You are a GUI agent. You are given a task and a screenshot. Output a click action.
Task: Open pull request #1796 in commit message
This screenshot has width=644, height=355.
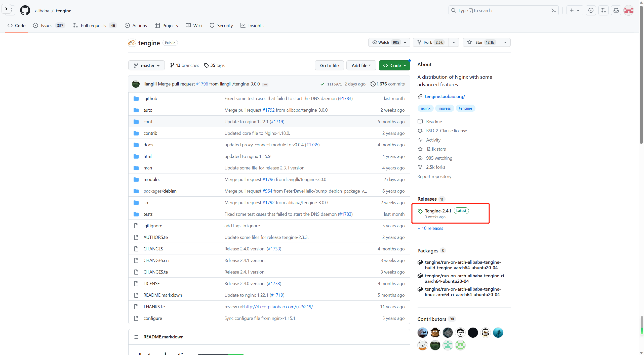pos(202,84)
